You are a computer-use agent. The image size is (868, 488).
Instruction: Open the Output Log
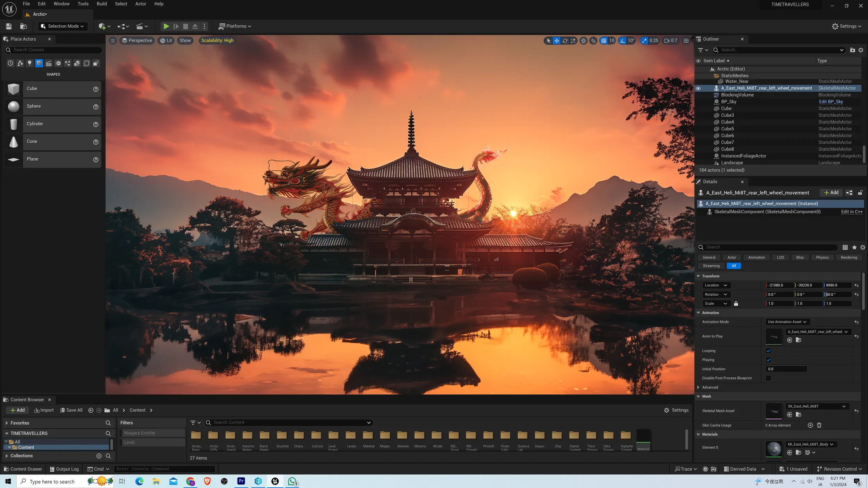pyautogui.click(x=64, y=469)
